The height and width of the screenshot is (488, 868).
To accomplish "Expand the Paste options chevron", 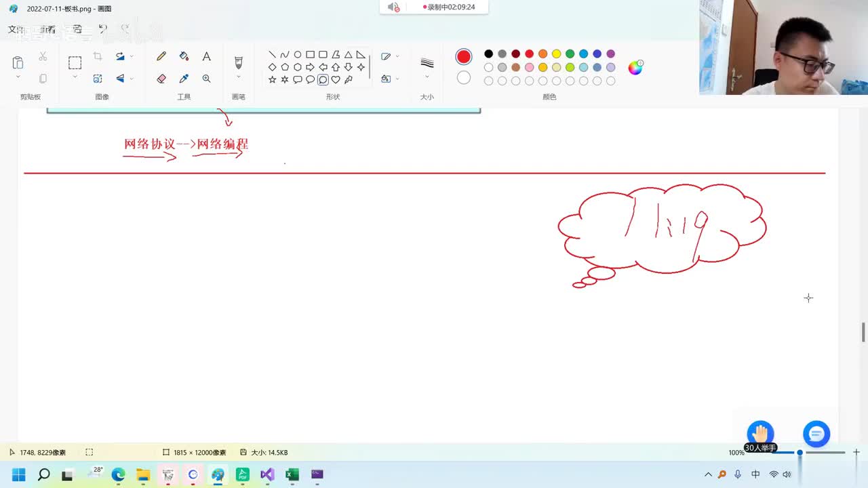I will pyautogui.click(x=18, y=77).
